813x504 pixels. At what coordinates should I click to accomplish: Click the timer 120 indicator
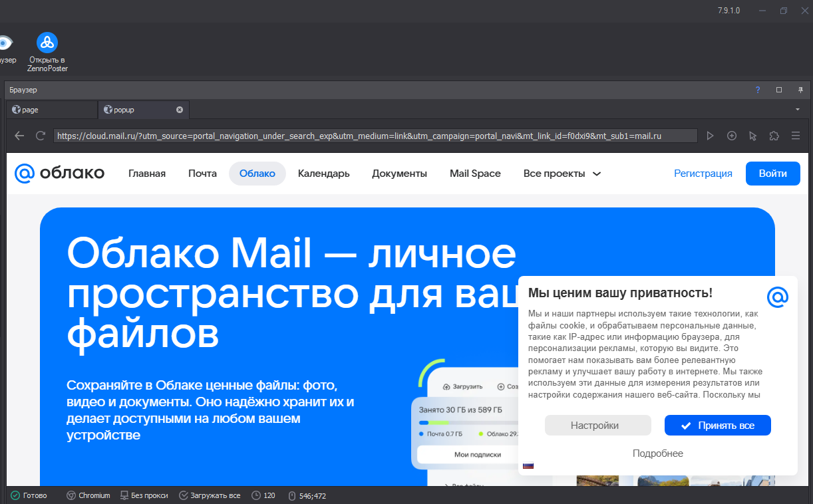[263, 496]
